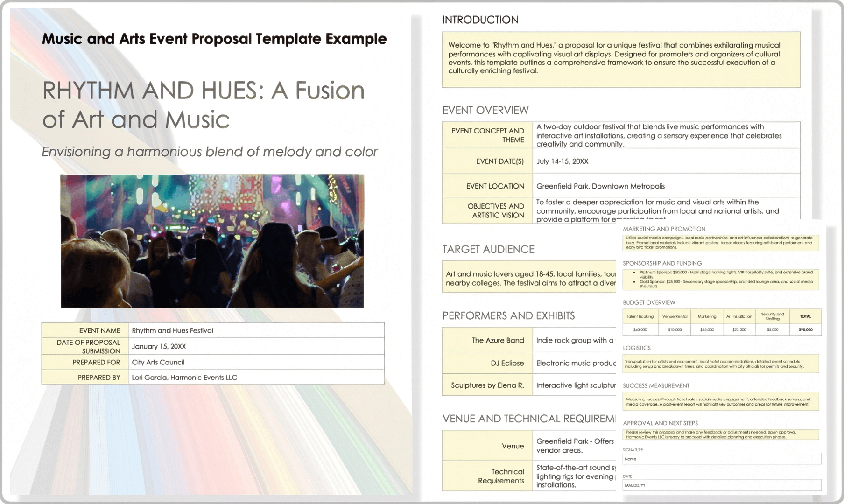Click the signature "Name" input field
The image size is (844, 504).
click(x=722, y=459)
